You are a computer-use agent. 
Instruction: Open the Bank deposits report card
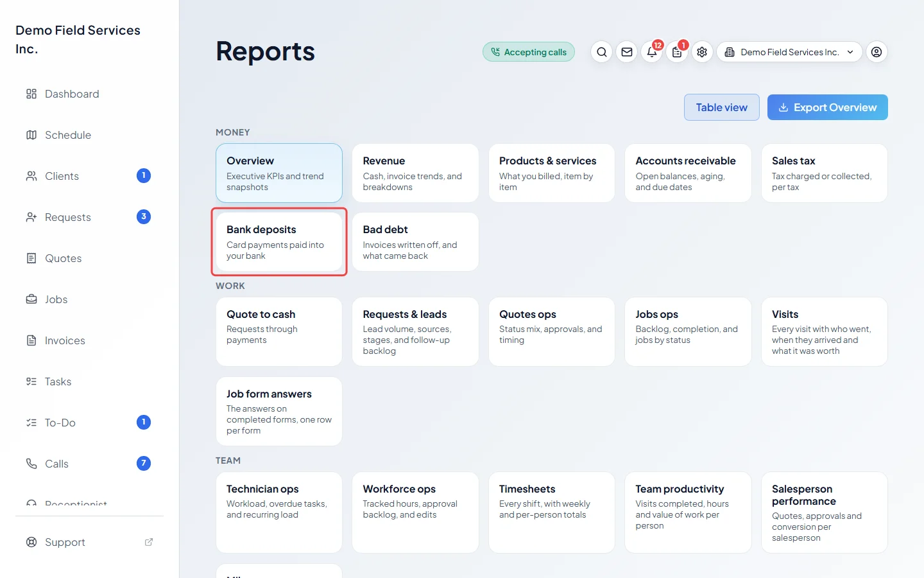tap(279, 241)
